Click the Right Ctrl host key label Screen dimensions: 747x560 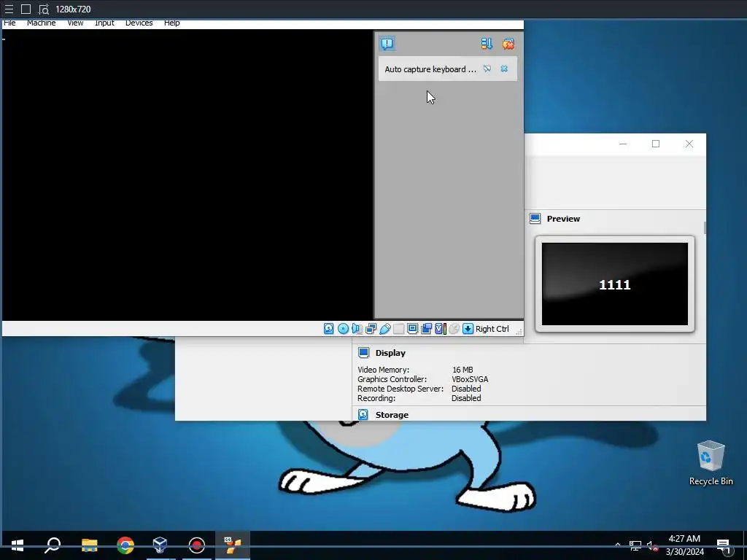coord(492,329)
